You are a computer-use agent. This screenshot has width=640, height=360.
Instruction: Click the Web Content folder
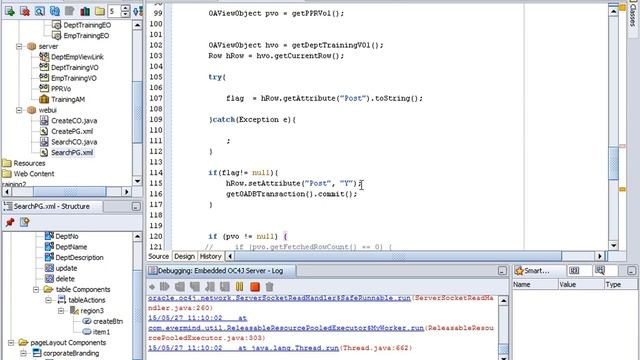pos(34,173)
